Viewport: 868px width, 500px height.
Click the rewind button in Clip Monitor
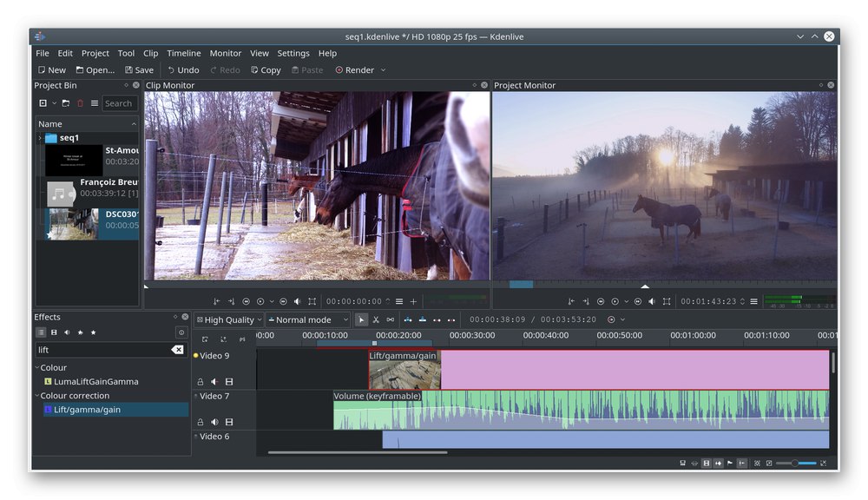tap(246, 301)
